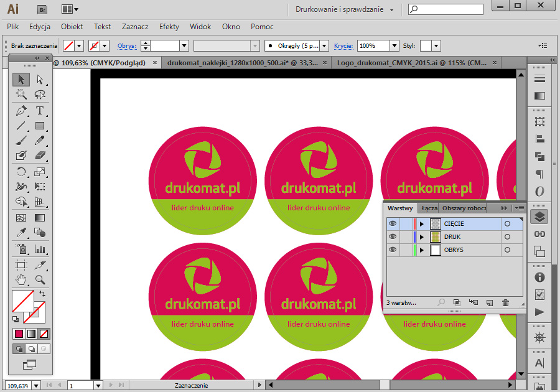The image size is (560, 392).
Task: Click the Krycie opacity link
Action: tap(343, 46)
